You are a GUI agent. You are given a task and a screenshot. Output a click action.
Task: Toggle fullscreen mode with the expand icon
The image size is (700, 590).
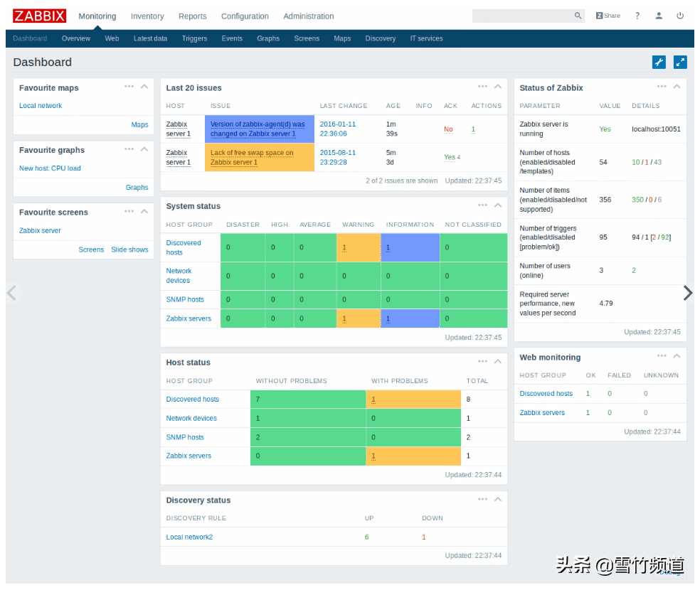[680, 63]
